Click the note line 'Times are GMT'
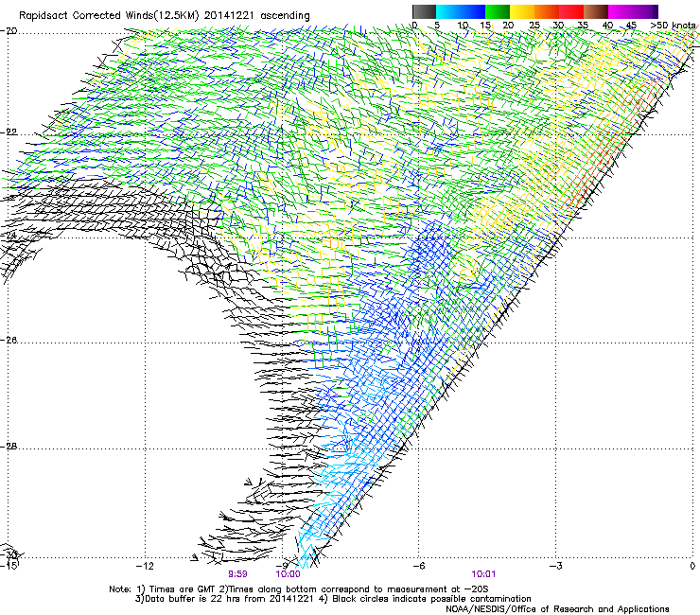 (x=182, y=589)
